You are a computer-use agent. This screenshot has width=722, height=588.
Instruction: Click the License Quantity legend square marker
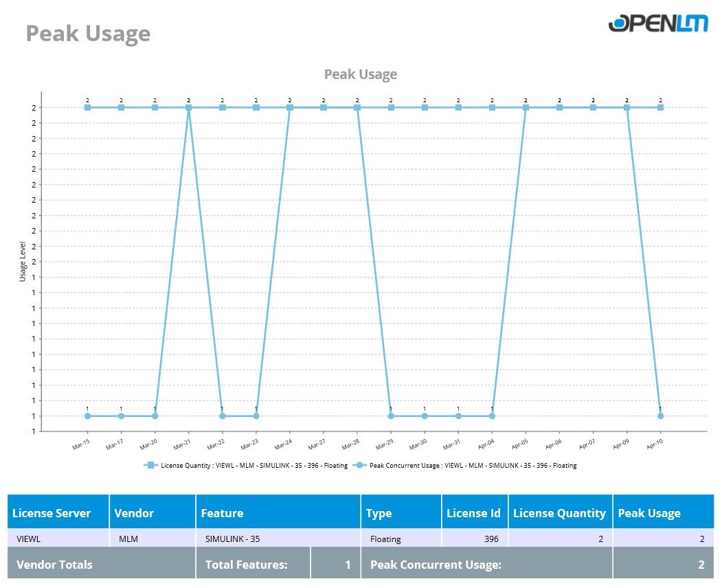coord(150,465)
